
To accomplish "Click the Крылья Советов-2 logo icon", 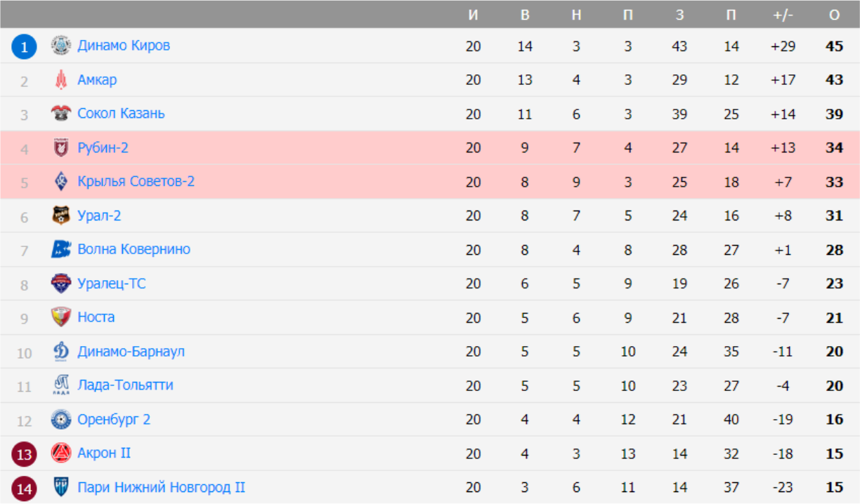I will click(x=61, y=182).
